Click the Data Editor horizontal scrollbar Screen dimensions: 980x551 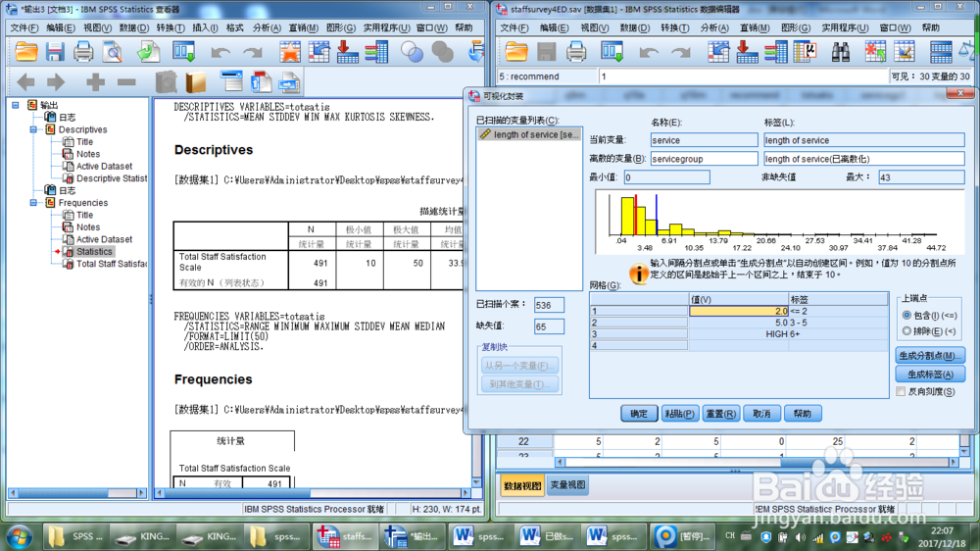(x=757, y=462)
